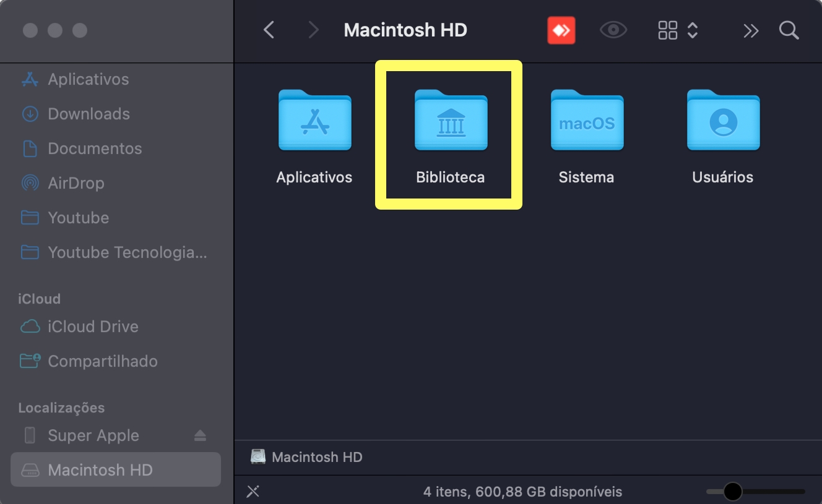The image size is (822, 504).
Task: Go back with the left arrow
Action: (x=269, y=30)
